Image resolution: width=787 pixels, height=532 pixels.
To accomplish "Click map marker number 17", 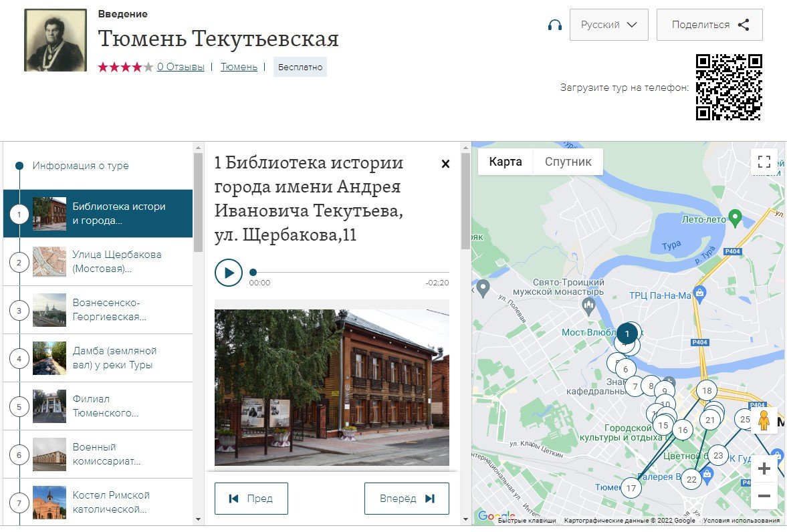I will click(631, 488).
